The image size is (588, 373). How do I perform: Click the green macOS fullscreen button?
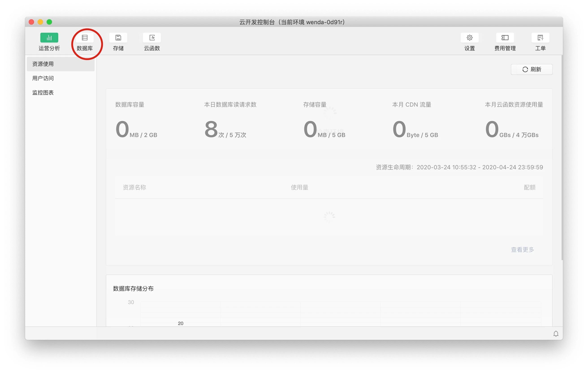point(49,22)
